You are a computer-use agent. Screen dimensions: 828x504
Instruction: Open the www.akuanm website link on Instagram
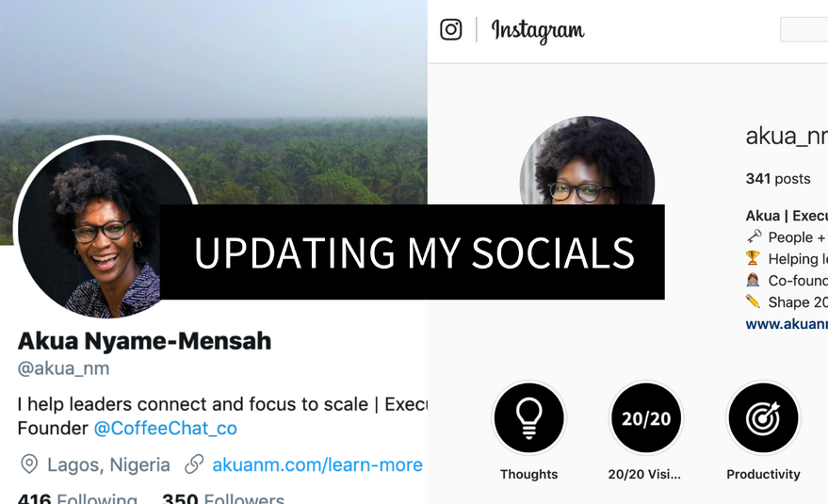[x=787, y=324]
